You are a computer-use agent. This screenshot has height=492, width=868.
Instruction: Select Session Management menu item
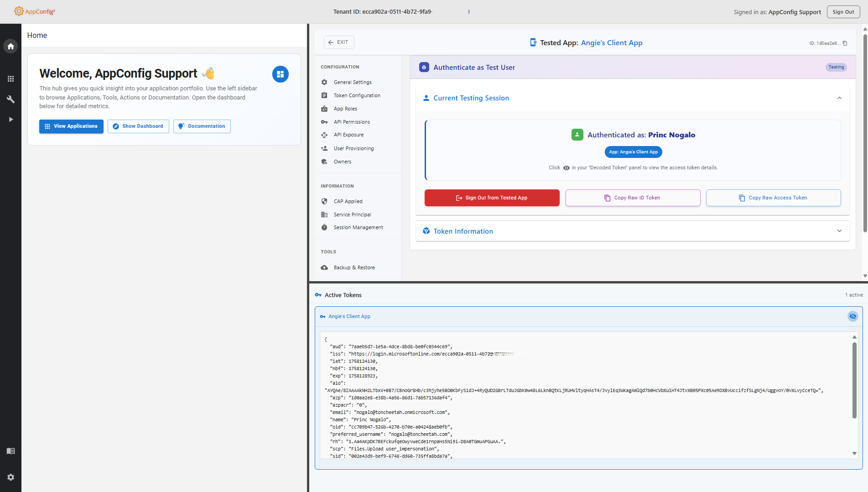pyautogui.click(x=358, y=227)
